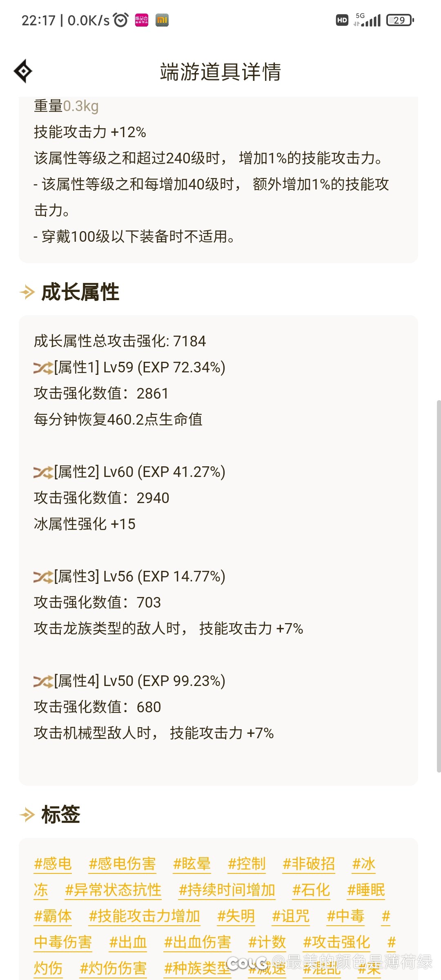Tap arrow icon next to 标签 heading
Image resolution: width=441 pixels, height=980 pixels.
coord(27,815)
